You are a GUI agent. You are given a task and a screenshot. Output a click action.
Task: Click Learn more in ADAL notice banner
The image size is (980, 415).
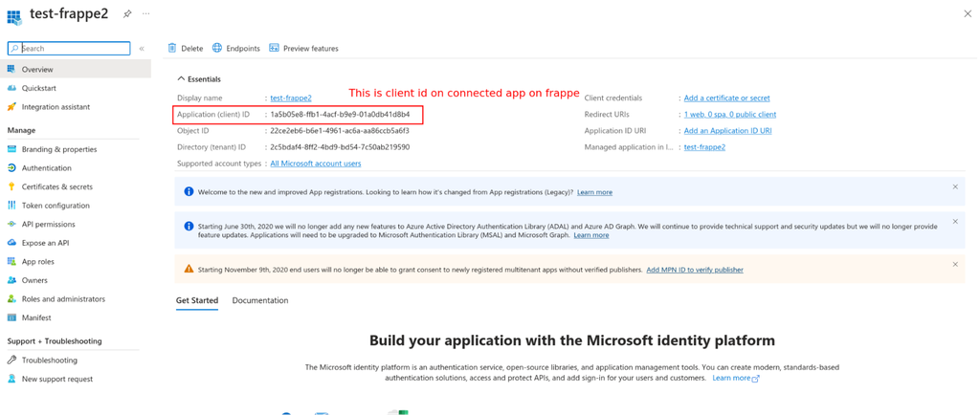[x=591, y=235]
